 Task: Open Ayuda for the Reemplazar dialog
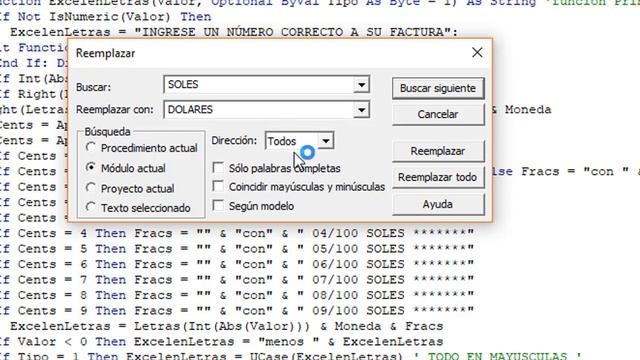[438, 204]
